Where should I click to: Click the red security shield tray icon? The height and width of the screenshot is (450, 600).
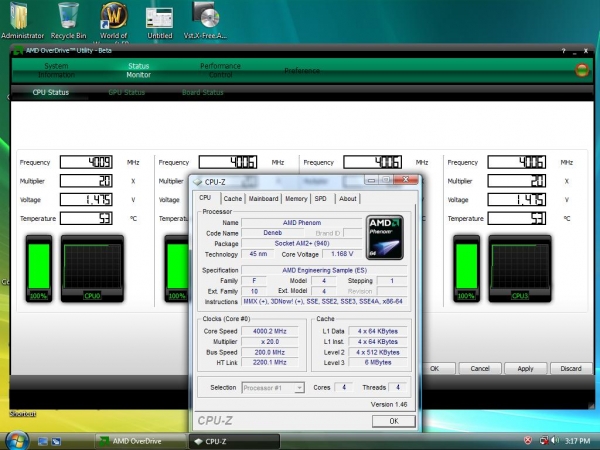(x=528, y=440)
